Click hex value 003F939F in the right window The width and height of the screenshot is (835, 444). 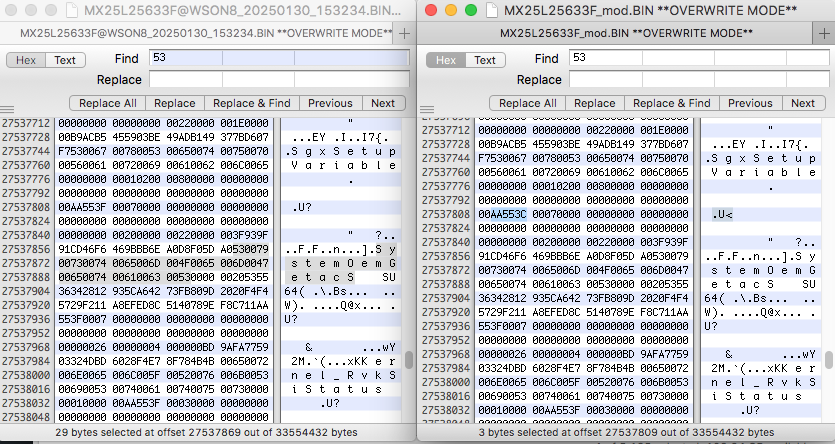(x=664, y=242)
